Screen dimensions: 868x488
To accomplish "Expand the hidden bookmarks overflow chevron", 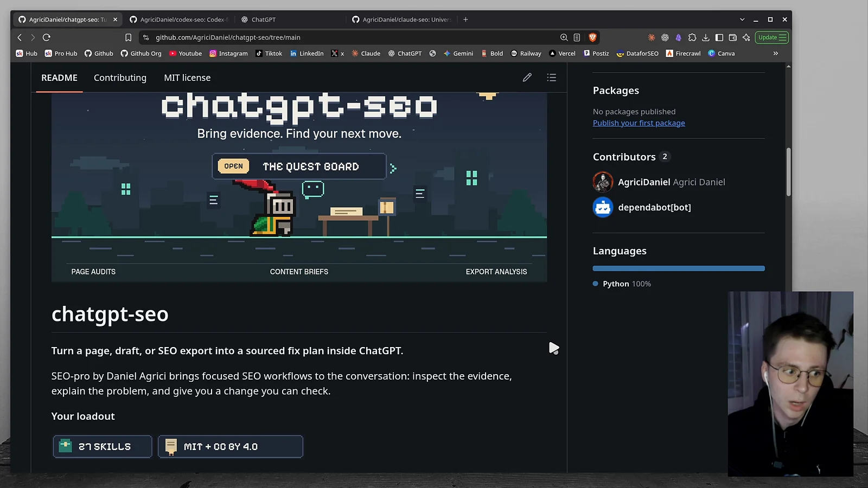I will click(x=775, y=54).
